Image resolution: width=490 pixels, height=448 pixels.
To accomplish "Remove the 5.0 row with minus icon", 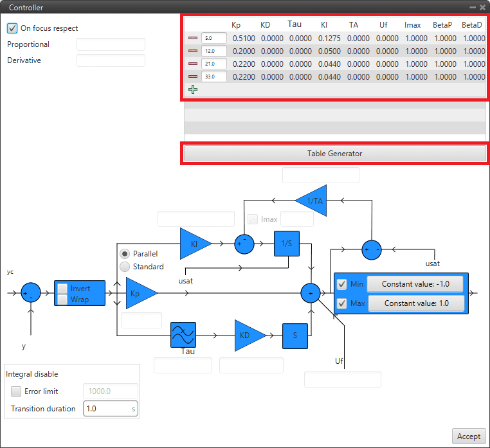I will pyautogui.click(x=192, y=39).
